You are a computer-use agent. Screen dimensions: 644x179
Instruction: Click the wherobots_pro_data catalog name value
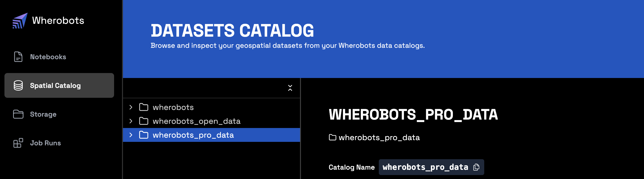[x=425, y=167]
